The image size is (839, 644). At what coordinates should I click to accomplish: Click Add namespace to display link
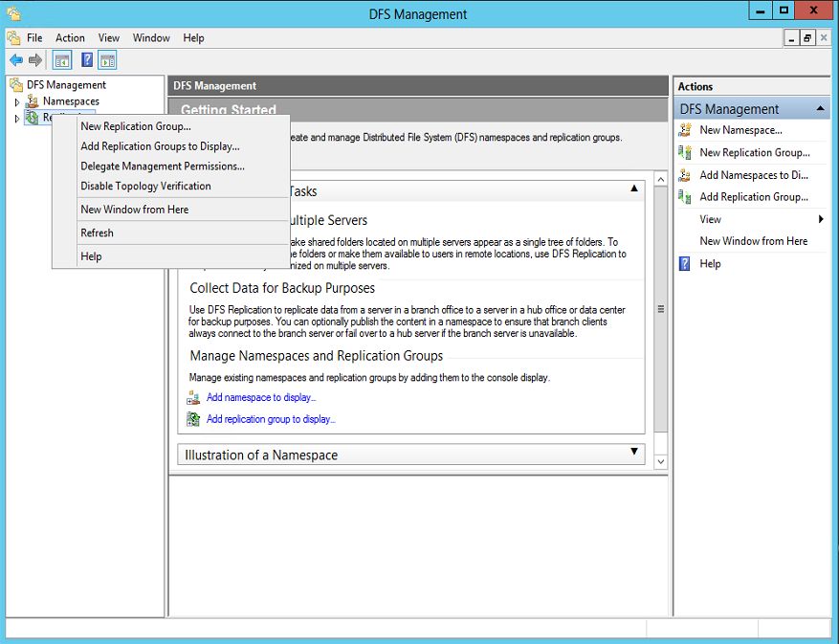(261, 397)
